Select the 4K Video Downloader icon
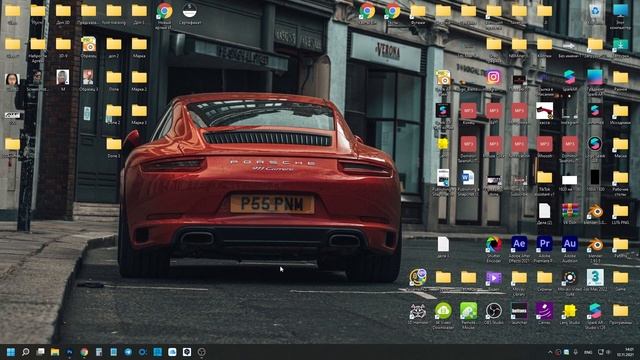The image size is (640, 360). [x=443, y=311]
